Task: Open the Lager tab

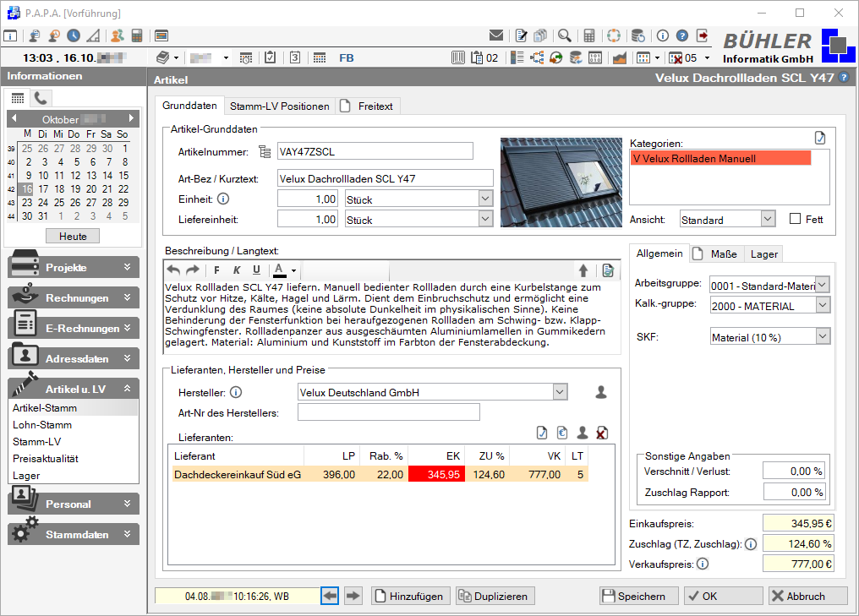Action: coord(763,254)
